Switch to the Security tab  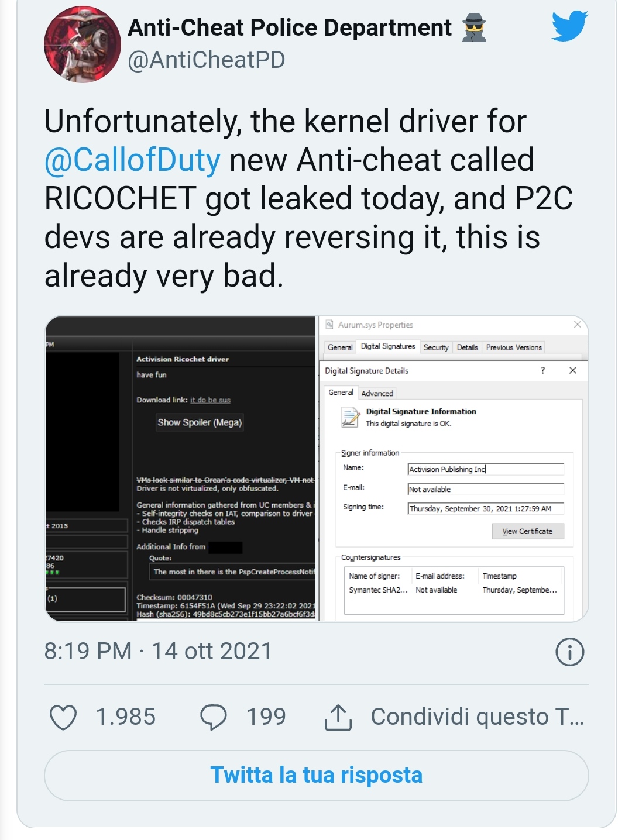[437, 347]
